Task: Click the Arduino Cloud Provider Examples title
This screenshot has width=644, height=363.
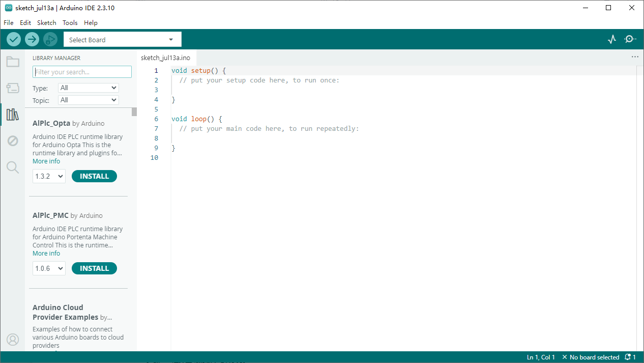Action: click(x=65, y=312)
